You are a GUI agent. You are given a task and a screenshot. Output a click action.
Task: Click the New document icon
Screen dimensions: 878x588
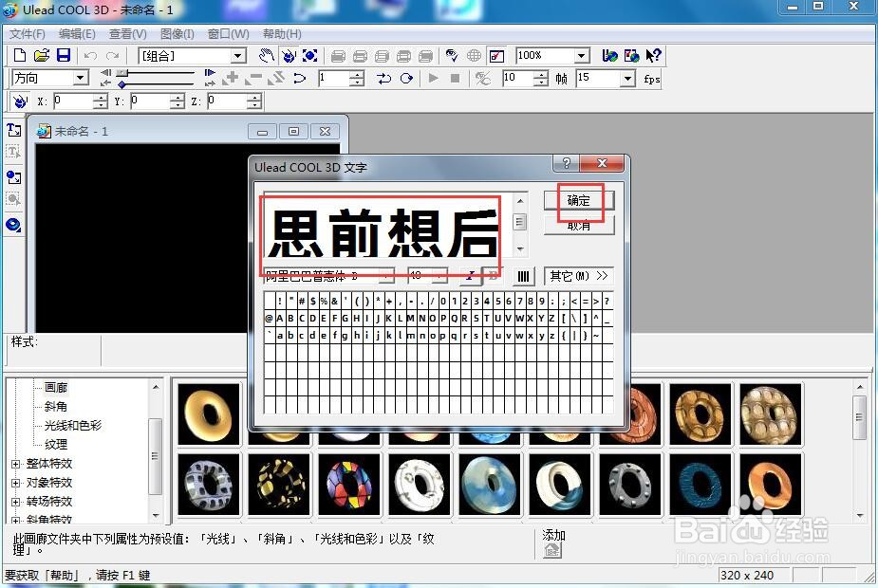pos(20,55)
